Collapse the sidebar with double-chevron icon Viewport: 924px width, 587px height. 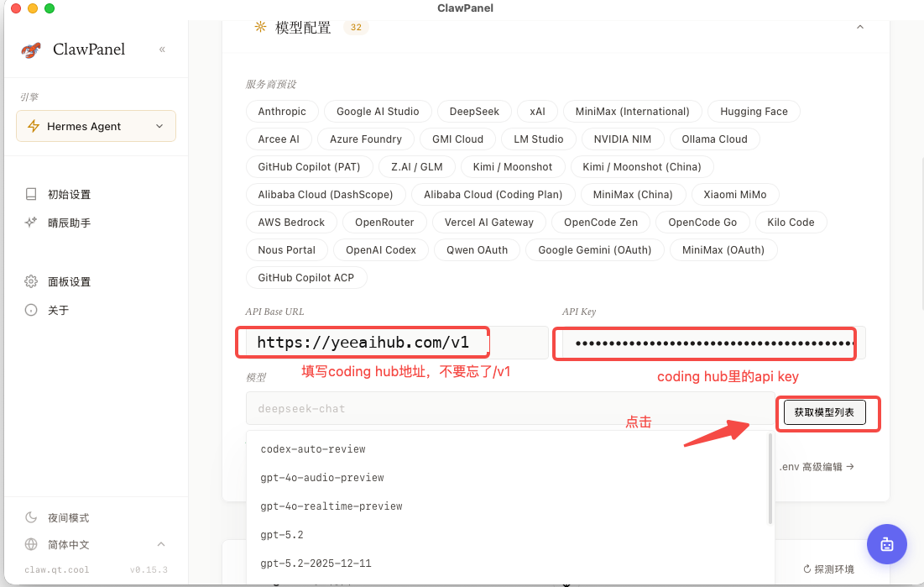[x=162, y=50]
